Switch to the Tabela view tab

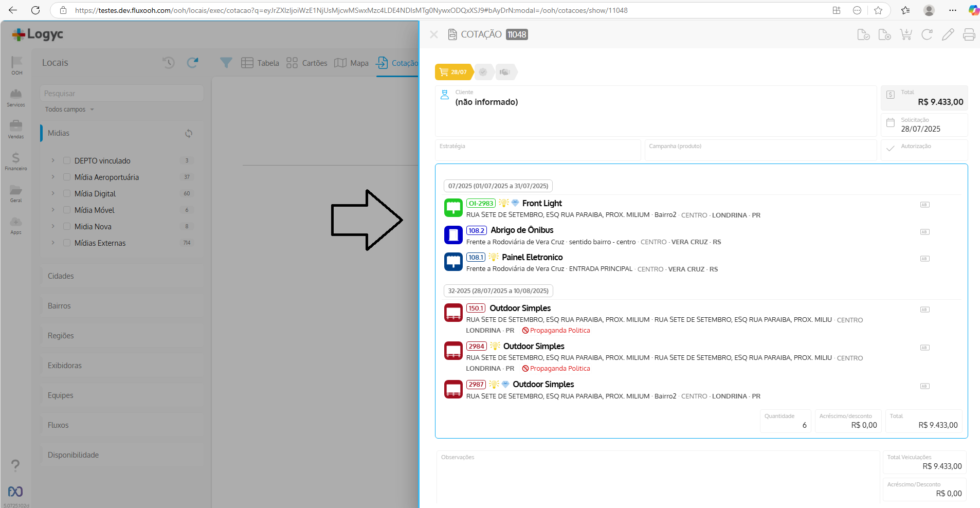tap(260, 63)
